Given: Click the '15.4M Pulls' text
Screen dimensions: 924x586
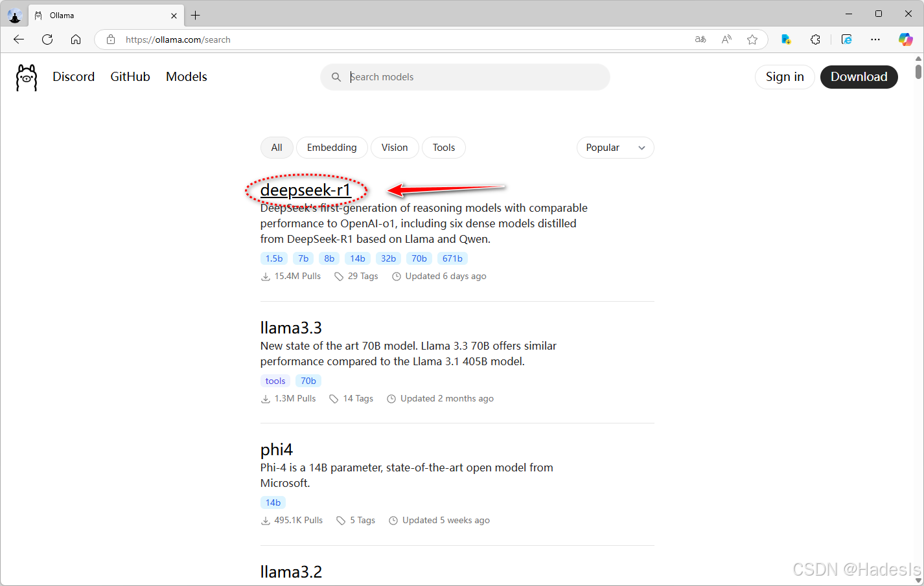Looking at the screenshot, I should point(297,276).
